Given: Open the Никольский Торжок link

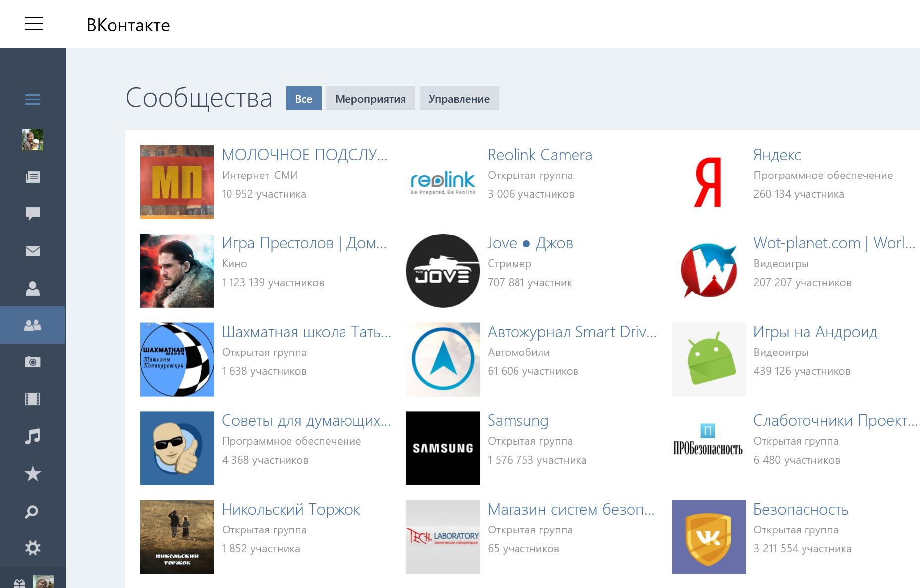Looking at the screenshot, I should coord(291,509).
